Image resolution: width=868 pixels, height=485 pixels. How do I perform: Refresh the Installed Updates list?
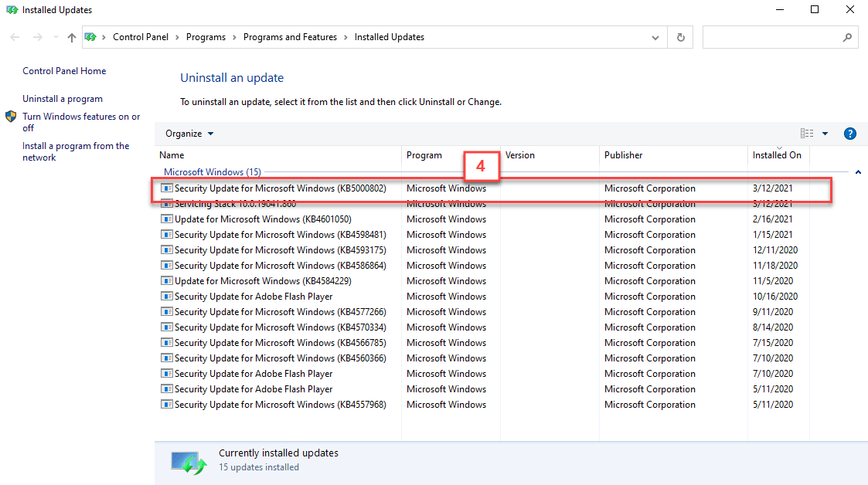[680, 38]
